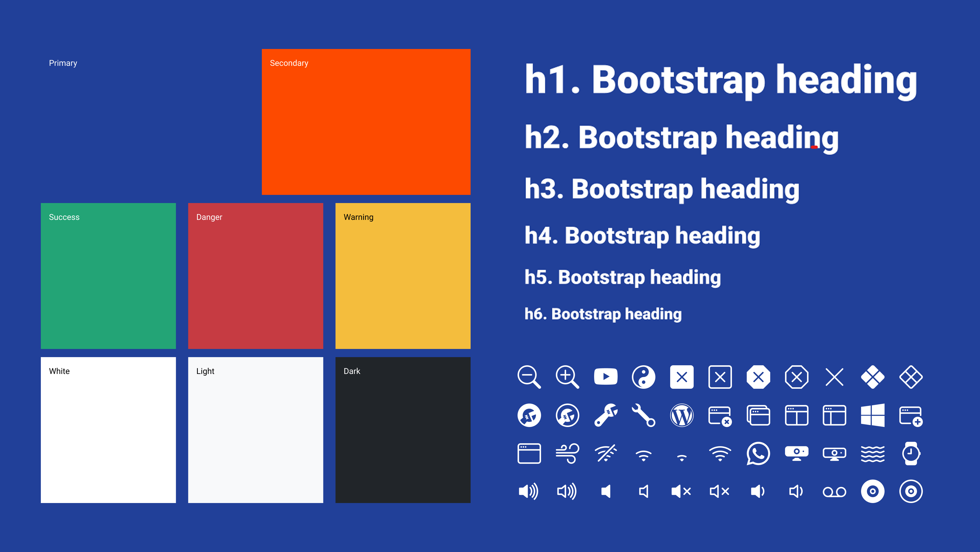This screenshot has height=552, width=980.
Task: Click the filled volume-off speaker icon
Action: 606,492
